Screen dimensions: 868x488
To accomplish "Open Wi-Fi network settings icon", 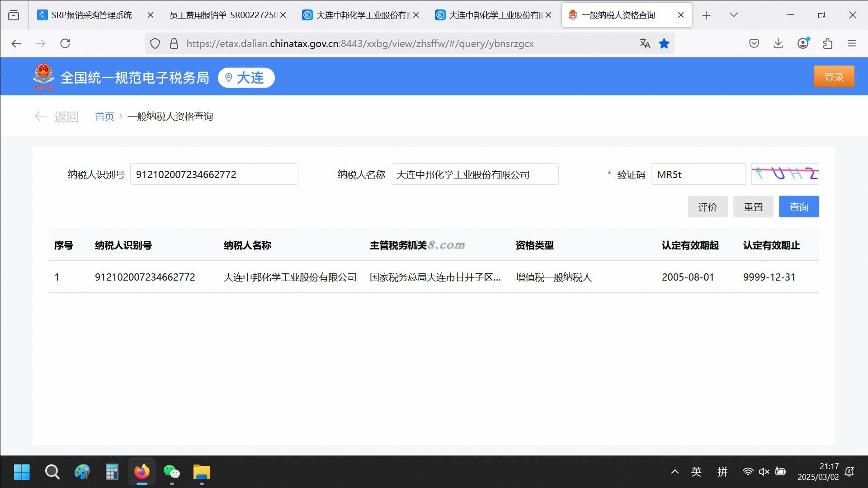I will tap(748, 472).
